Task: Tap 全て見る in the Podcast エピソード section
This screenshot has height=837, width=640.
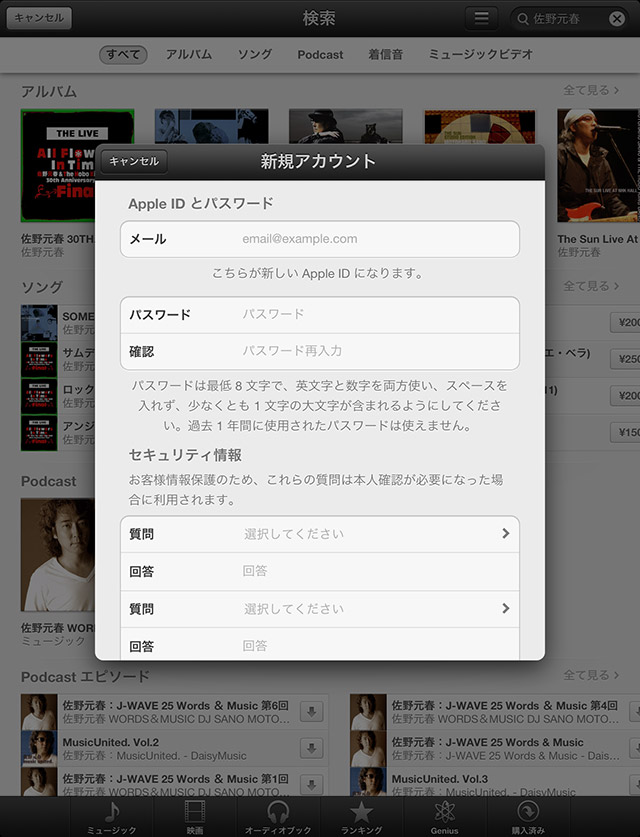Action: pyautogui.click(x=591, y=675)
